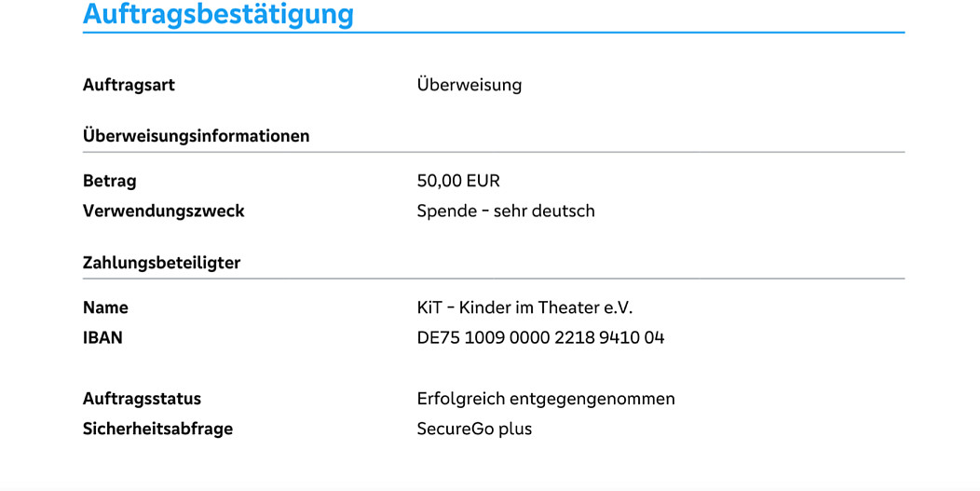Click the Sicherheitsabfrage label
The width and height of the screenshot is (980, 491).
click(x=157, y=429)
